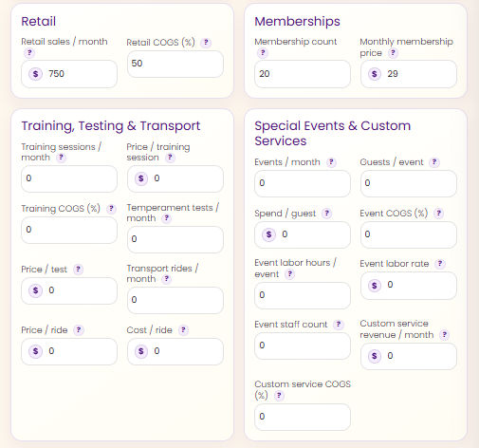Edit Transport rides / month input

click(175, 300)
